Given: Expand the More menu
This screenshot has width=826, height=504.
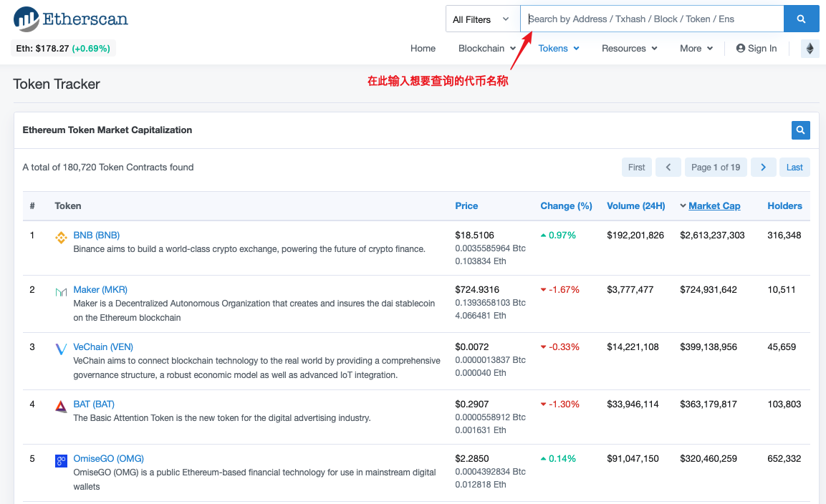Looking at the screenshot, I should 696,49.
